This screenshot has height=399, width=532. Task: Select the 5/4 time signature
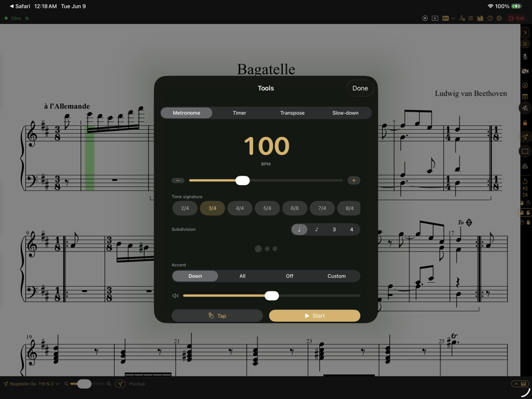point(267,208)
